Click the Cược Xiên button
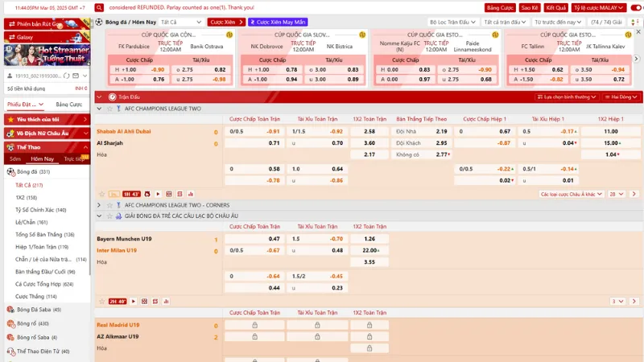Screen dimensions: 644x362 (x=225, y=23)
